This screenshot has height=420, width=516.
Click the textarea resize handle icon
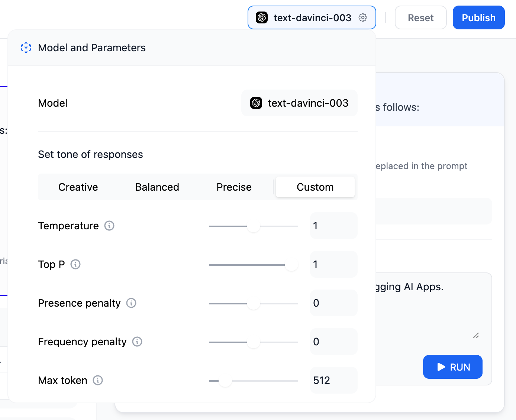476,335
